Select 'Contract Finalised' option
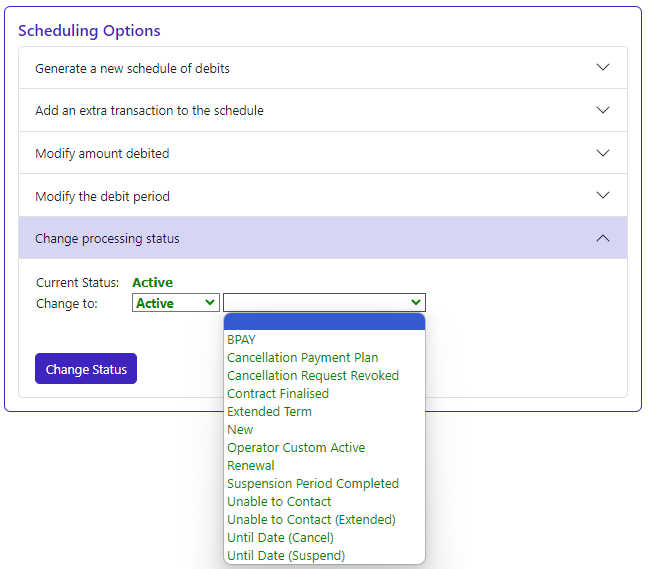The width and height of the screenshot is (650, 569). (x=277, y=394)
